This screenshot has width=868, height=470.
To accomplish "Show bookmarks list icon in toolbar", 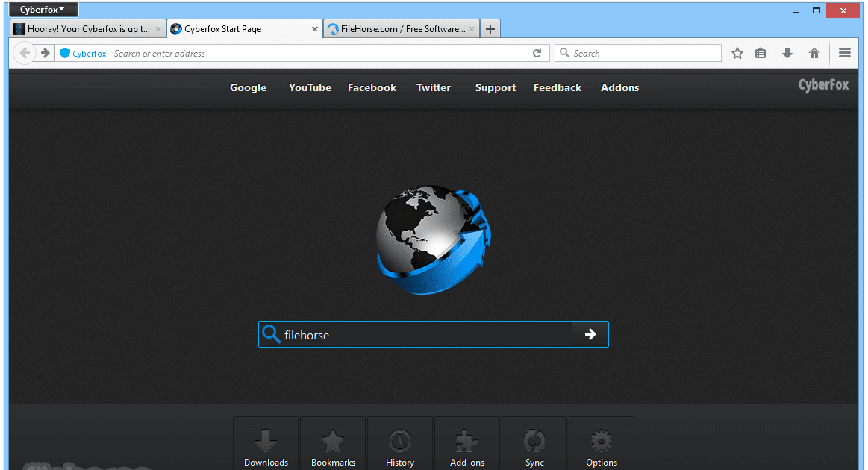I will [761, 53].
